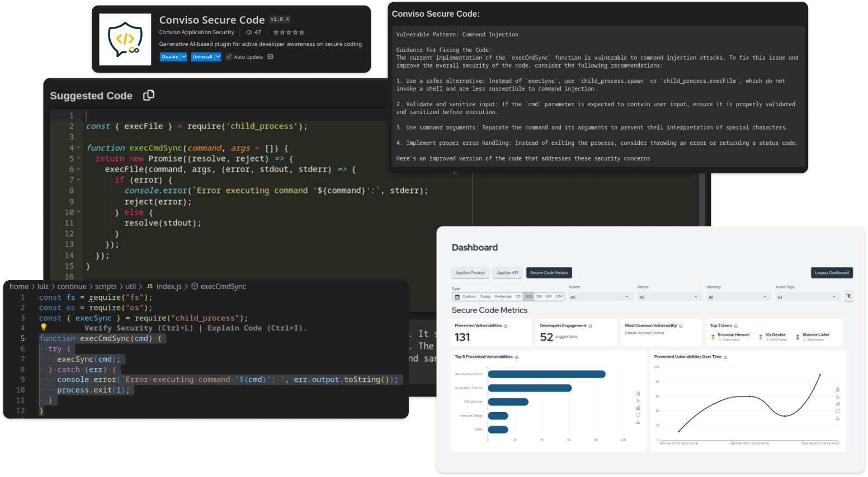Switch to the AppSec KPI tab
This screenshot has width=868, height=477.
pos(508,273)
